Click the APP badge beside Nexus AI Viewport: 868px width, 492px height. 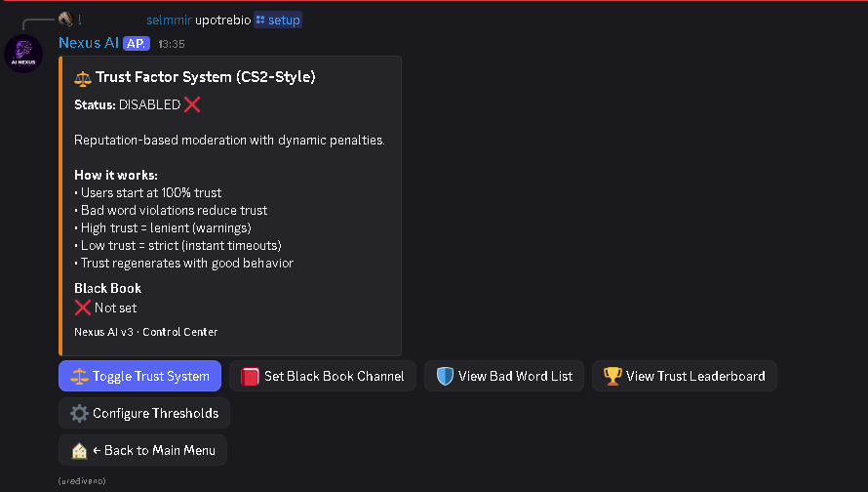pyautogui.click(x=136, y=44)
